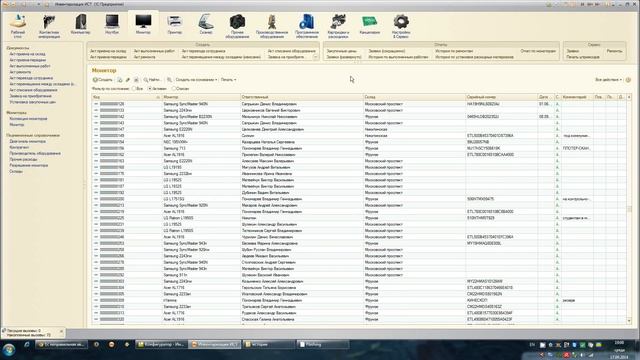Open the Производственное оборудование section icon

(272, 26)
